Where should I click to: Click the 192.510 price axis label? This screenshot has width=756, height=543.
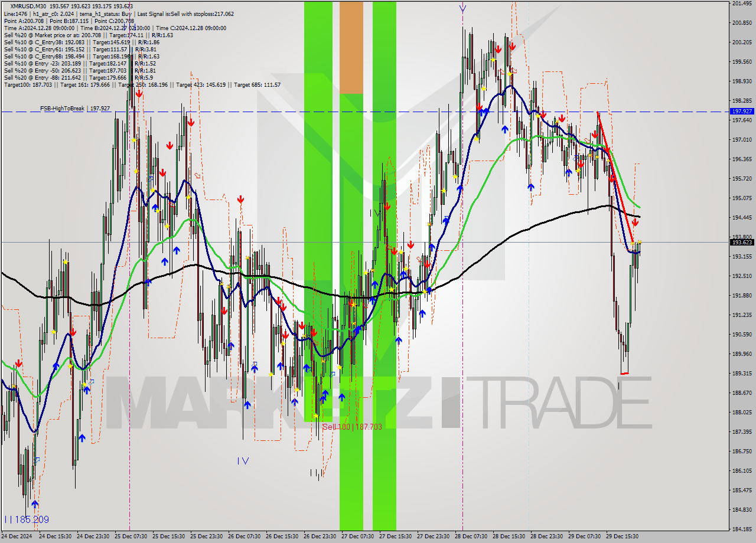pos(742,276)
